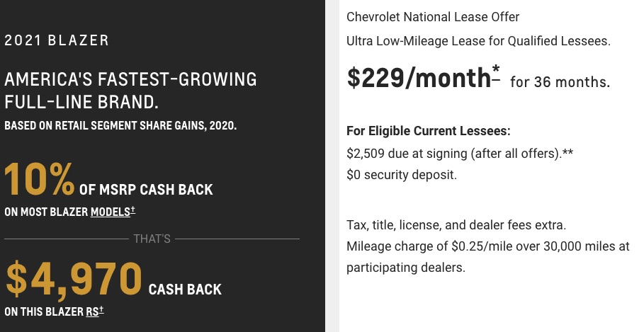This screenshot has height=332, width=644.
Task: Click the gold 10% figure
Action: 40,179
